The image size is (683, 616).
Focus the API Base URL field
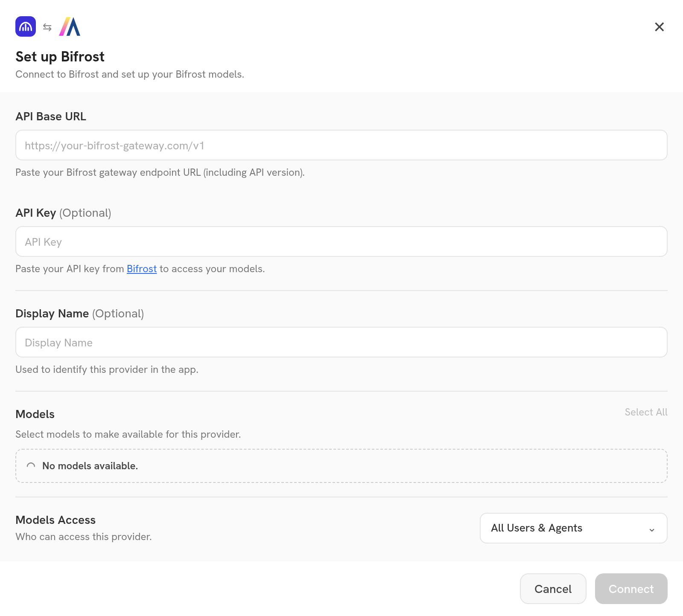coord(341,145)
